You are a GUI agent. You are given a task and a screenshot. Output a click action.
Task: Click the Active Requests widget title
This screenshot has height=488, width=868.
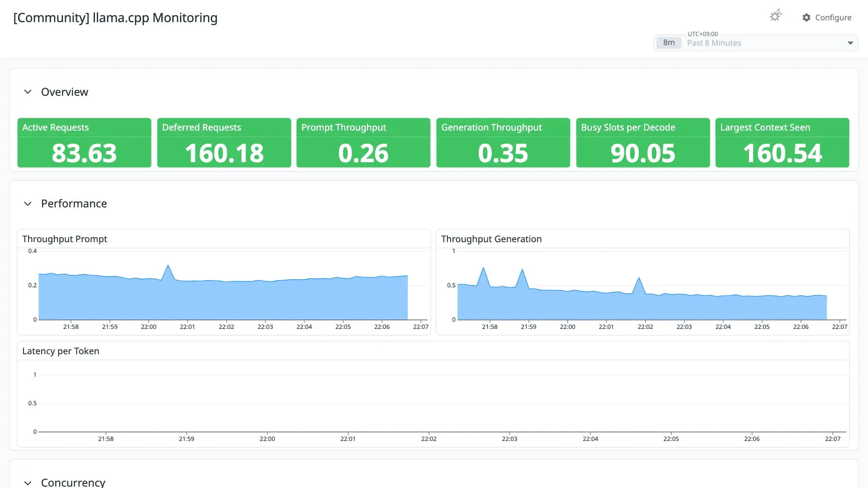tap(56, 127)
